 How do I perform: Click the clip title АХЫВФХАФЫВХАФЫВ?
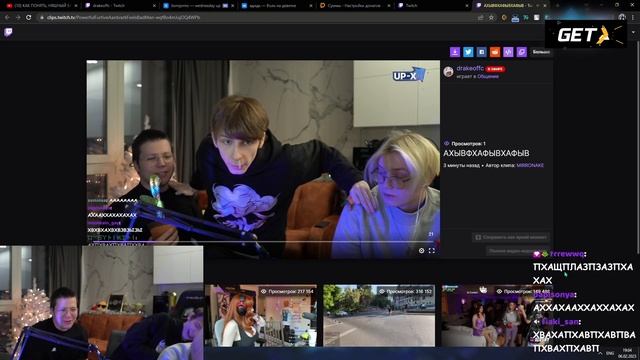pyautogui.click(x=486, y=153)
